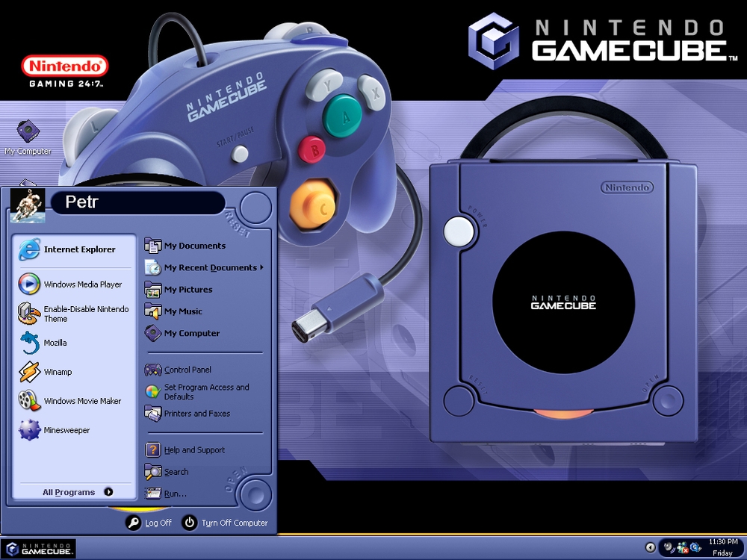
Task: Open Enable-Disable Nintendo Theme shortcut
Action: click(74, 314)
